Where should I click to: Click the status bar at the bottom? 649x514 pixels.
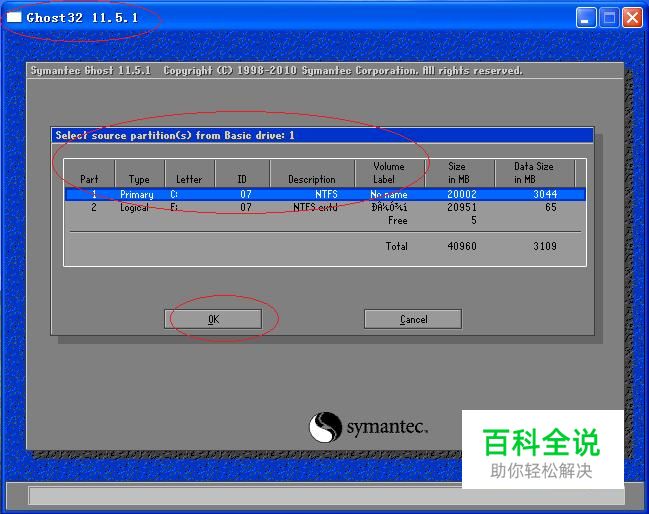click(x=327, y=495)
